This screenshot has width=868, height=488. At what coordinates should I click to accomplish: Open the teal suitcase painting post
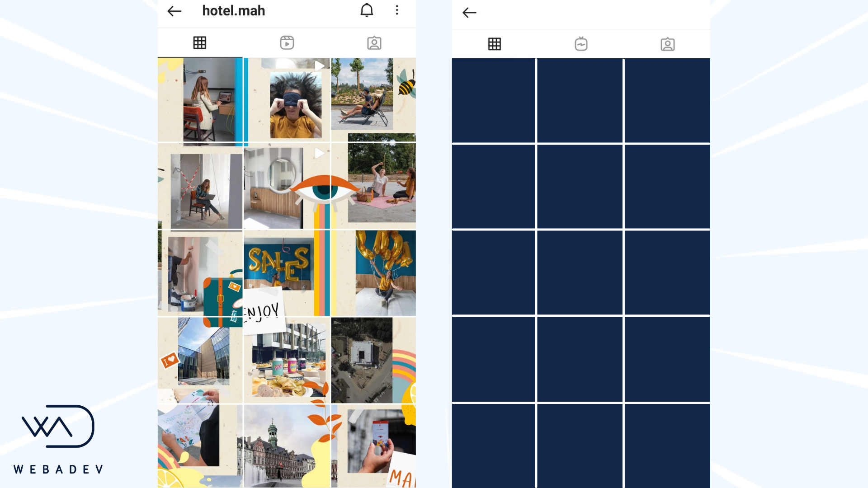[200, 273]
